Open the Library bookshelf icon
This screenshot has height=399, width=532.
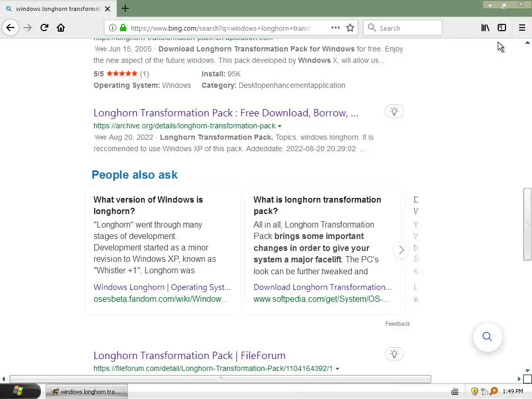pyautogui.click(x=485, y=28)
